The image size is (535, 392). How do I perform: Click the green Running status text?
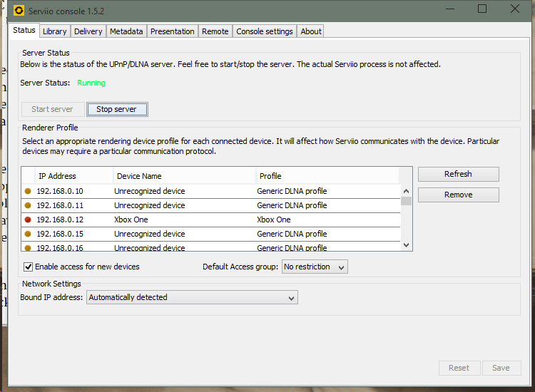point(91,83)
